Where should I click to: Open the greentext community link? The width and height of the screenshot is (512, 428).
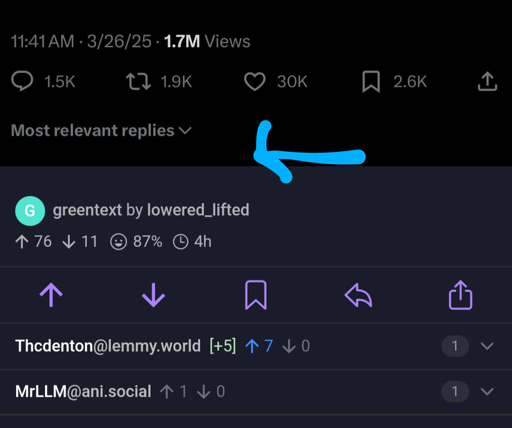tap(87, 210)
